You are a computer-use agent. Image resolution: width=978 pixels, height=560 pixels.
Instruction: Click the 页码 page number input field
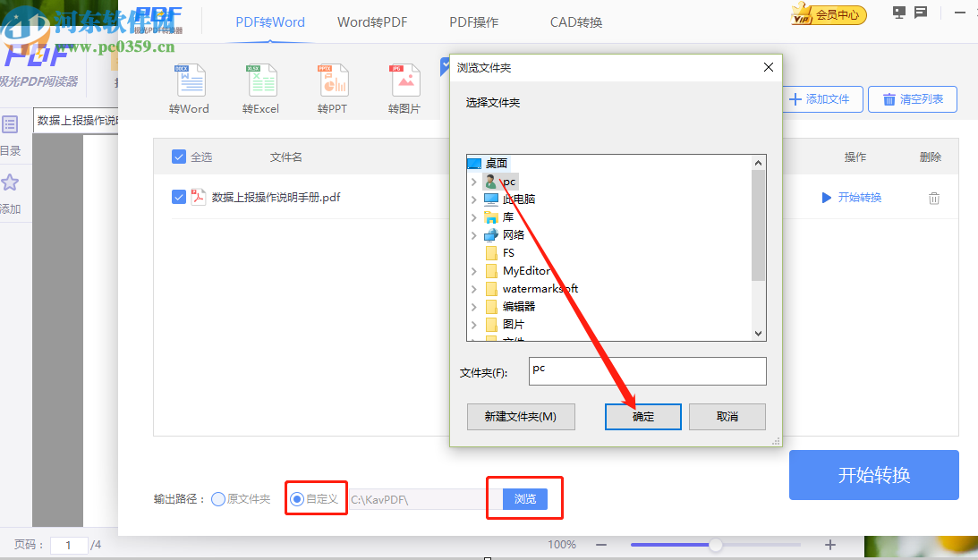point(69,544)
